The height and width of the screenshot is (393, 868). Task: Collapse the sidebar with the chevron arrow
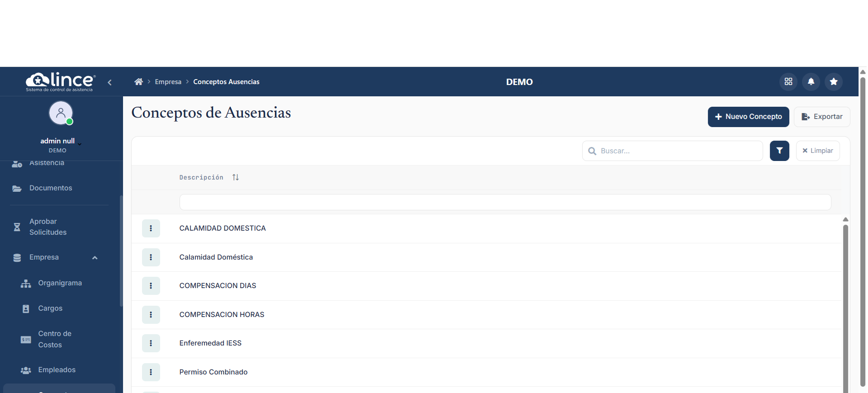(x=109, y=82)
